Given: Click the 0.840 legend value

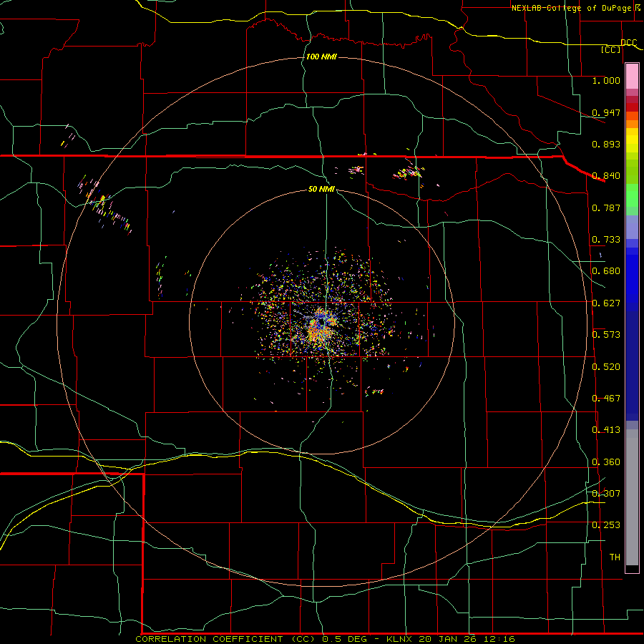Looking at the screenshot, I should 606,176.
